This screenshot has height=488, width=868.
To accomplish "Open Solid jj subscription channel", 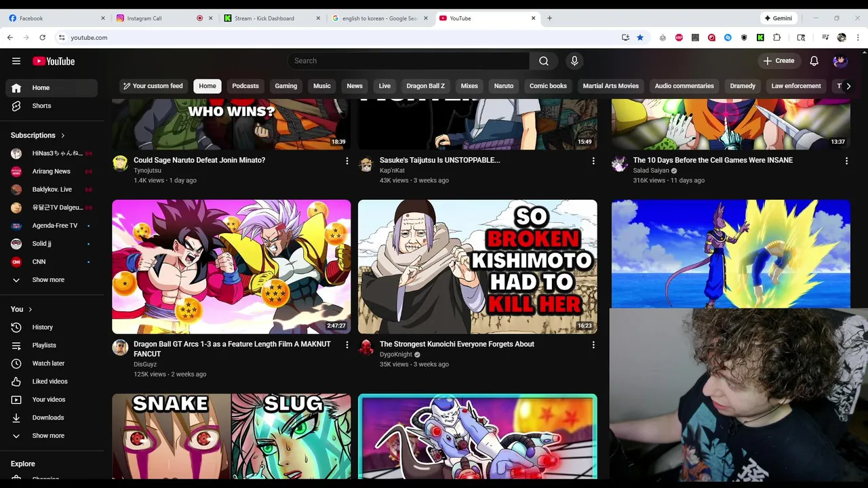I will 52,243.
